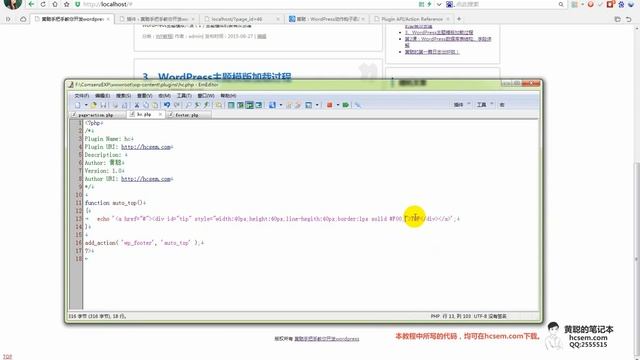Click the Paste icon in EmEditor toolbar
The width and height of the screenshot is (640, 360).
[155, 105]
